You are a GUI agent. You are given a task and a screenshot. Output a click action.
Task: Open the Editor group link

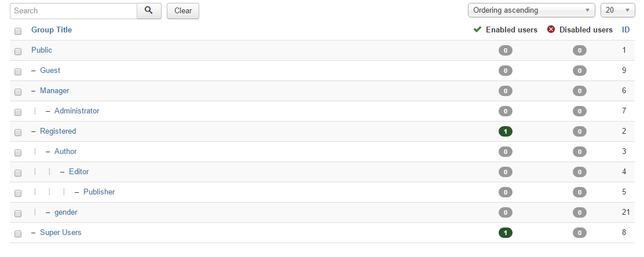79,171
